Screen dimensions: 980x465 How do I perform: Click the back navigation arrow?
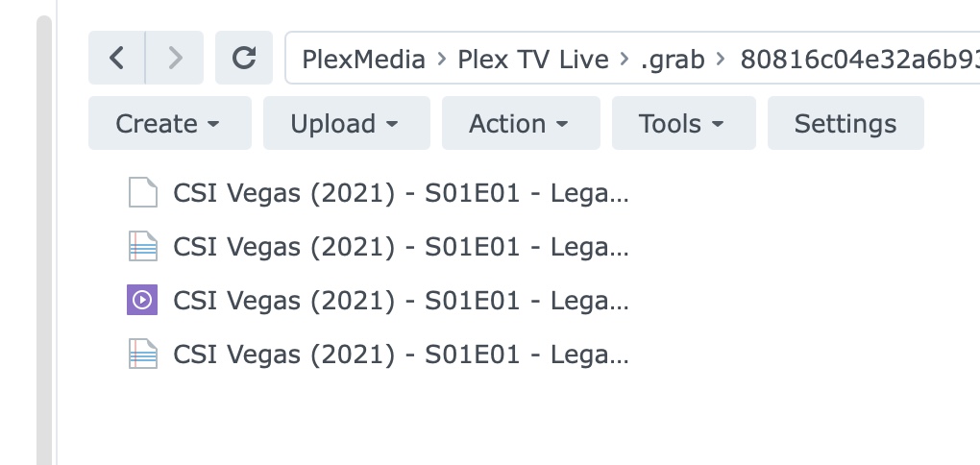click(116, 59)
